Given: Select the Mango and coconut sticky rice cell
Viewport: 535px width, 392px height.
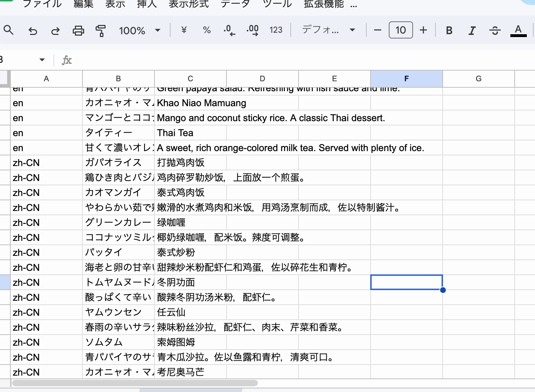Looking at the screenshot, I should coord(190,118).
